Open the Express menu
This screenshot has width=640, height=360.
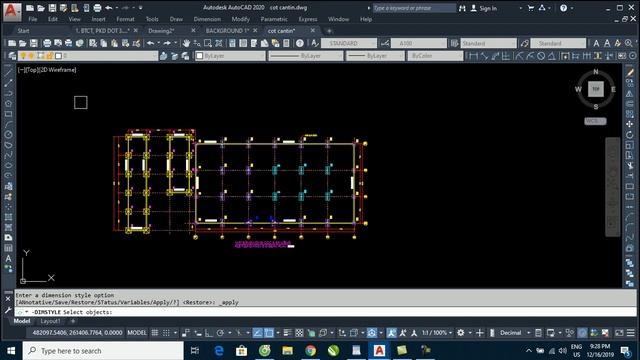(x=308, y=19)
